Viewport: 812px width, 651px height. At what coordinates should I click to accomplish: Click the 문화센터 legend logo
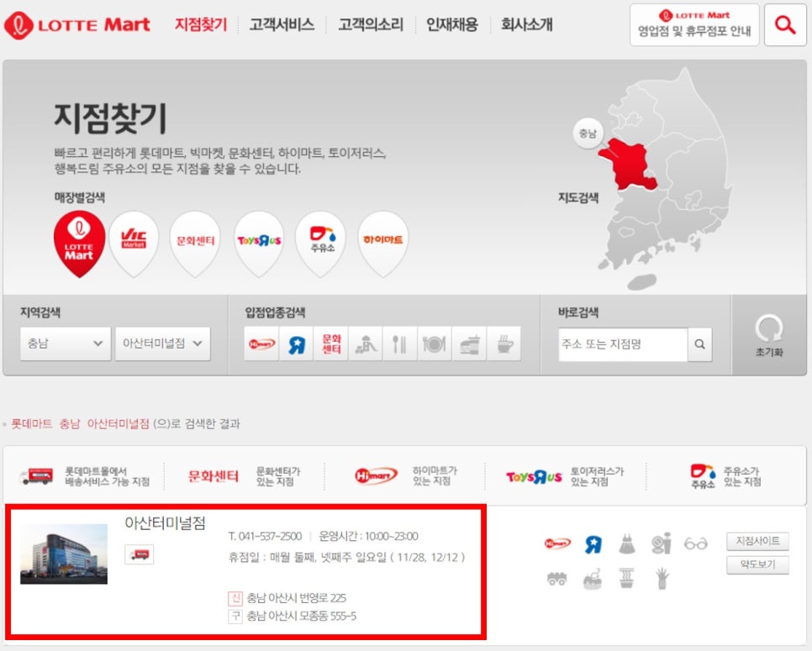(x=214, y=476)
